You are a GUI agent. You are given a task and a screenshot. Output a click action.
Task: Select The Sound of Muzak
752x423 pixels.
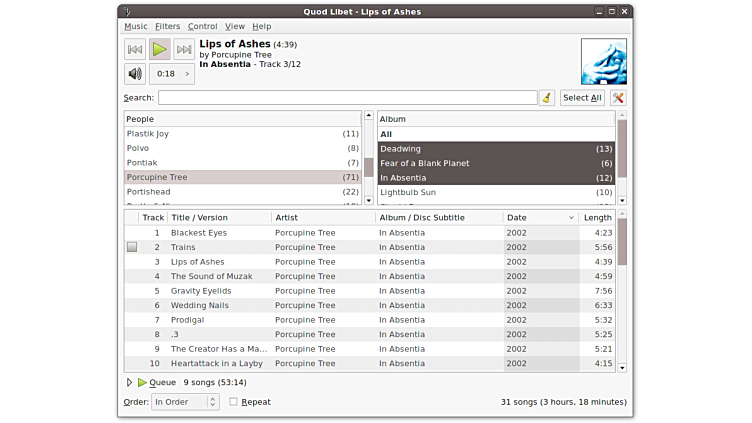[370, 276]
